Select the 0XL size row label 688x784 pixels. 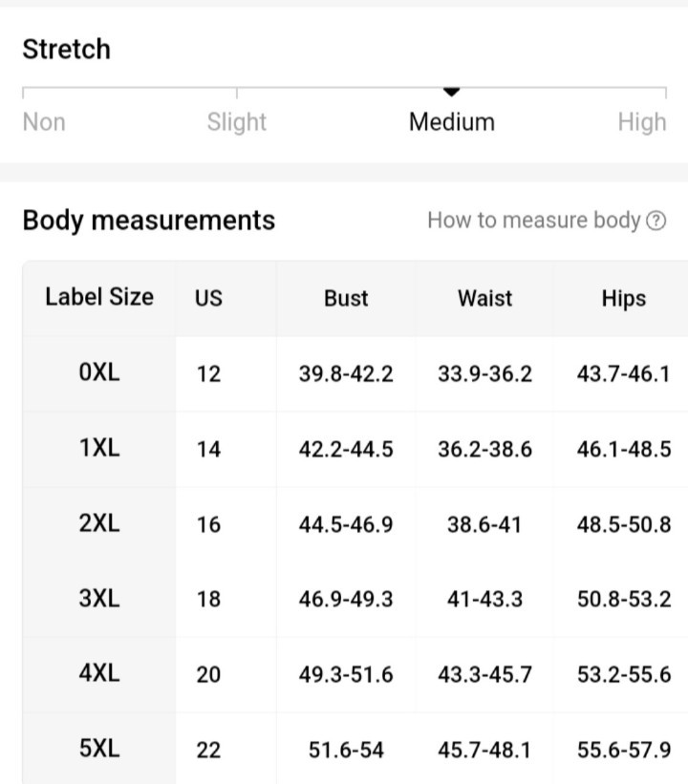pyautogui.click(x=99, y=372)
